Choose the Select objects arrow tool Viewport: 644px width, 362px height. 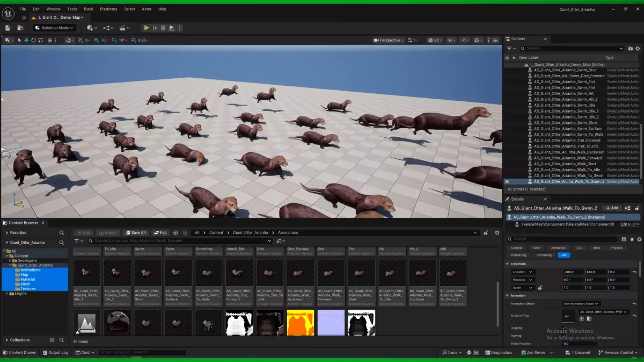[x=19, y=40]
